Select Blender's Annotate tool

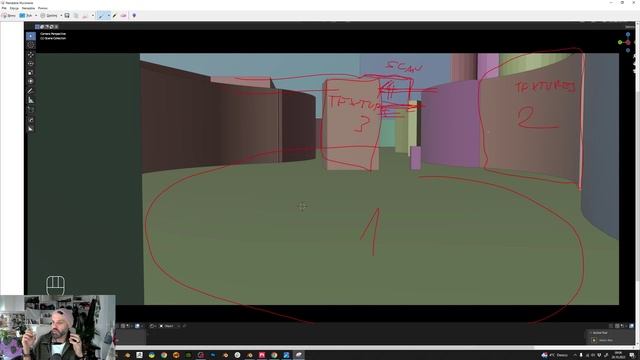click(x=31, y=91)
